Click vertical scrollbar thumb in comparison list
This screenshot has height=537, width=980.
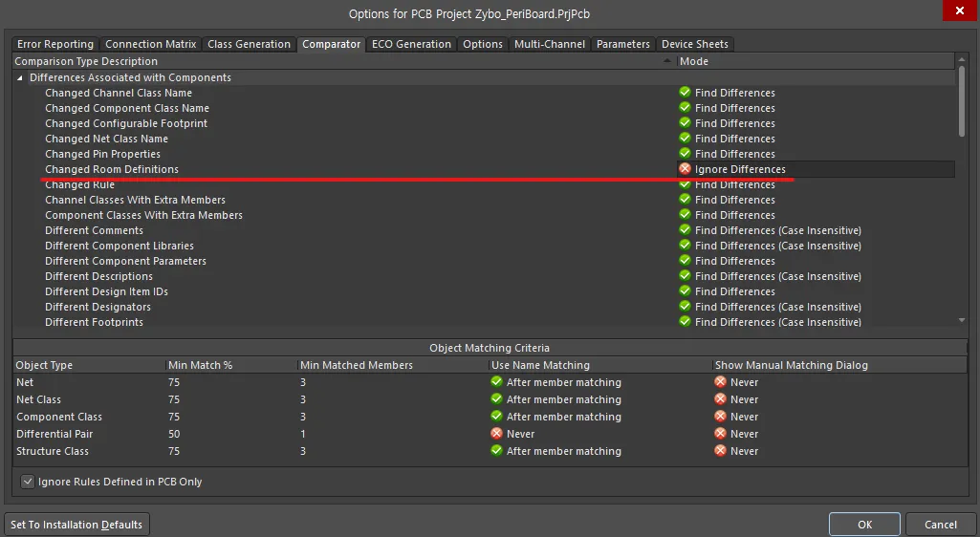[961, 101]
